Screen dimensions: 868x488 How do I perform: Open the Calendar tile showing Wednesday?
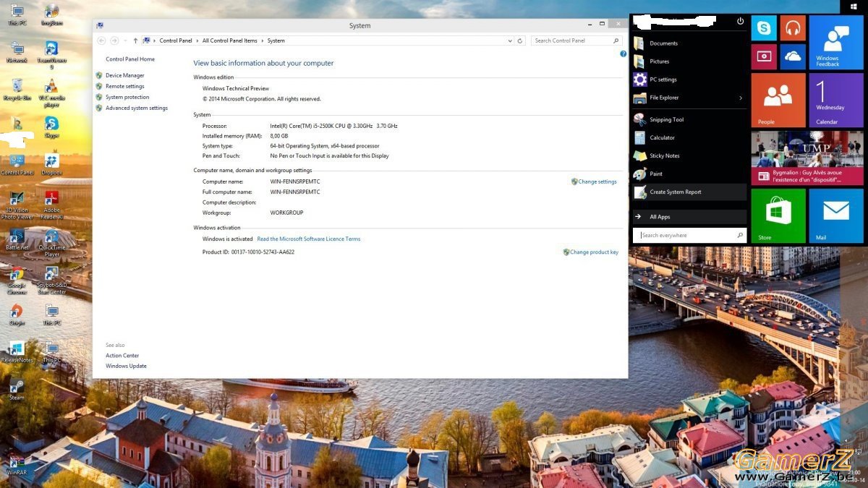click(836, 100)
